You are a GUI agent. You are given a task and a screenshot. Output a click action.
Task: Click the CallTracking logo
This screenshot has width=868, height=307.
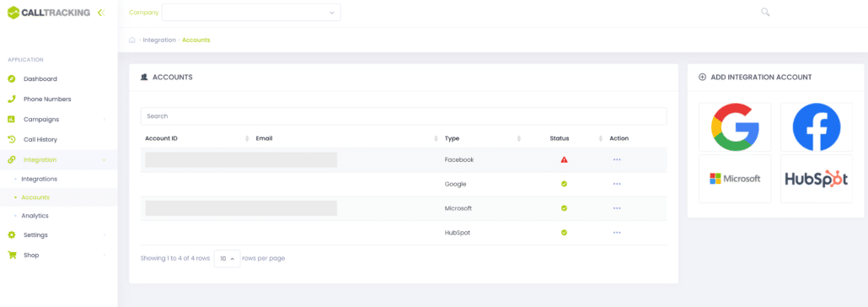[49, 12]
